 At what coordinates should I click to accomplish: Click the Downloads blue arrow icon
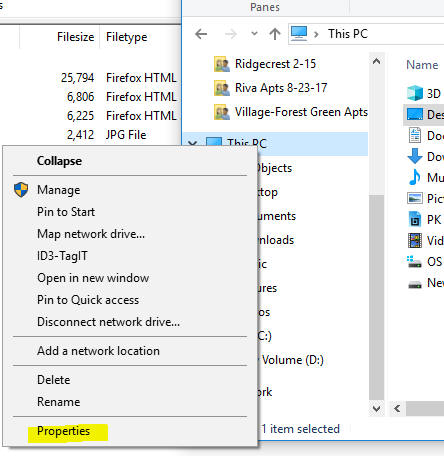[415, 156]
